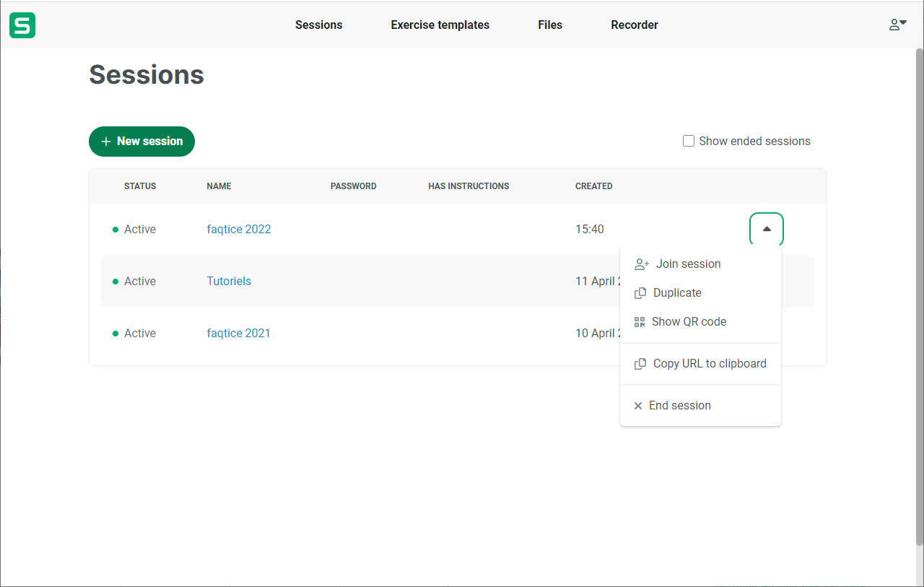Open the faqtice 2022 session link

238,230
